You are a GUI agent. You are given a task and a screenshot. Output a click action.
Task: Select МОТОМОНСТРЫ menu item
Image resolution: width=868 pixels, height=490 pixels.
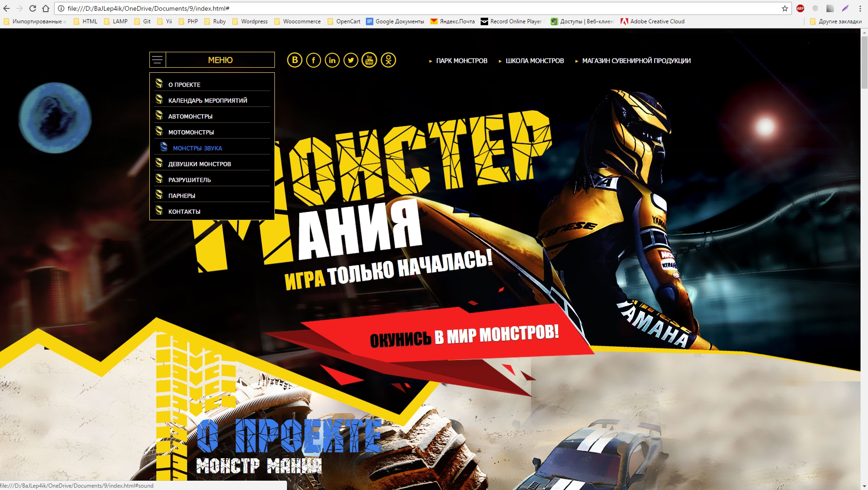191,132
